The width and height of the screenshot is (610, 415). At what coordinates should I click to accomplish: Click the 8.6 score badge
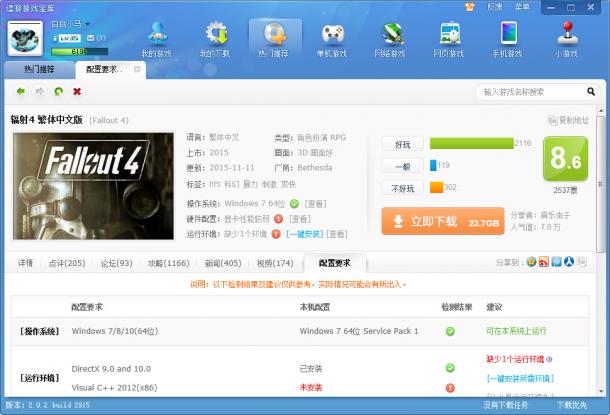pos(565,159)
